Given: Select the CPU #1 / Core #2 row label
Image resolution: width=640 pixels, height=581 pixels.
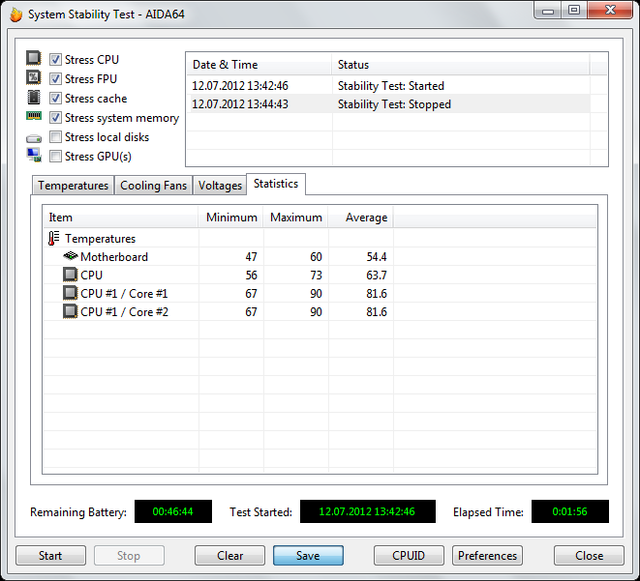Looking at the screenshot, I should click(x=124, y=312).
